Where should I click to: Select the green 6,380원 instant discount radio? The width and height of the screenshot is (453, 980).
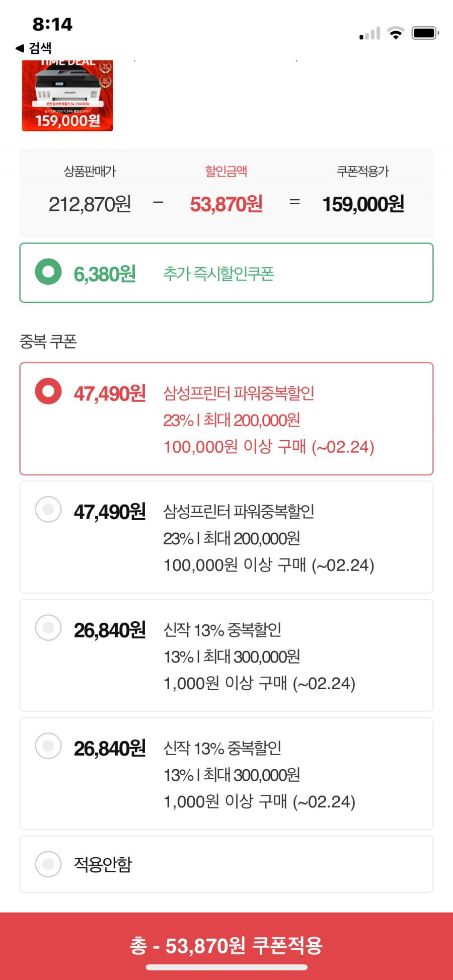[48, 272]
